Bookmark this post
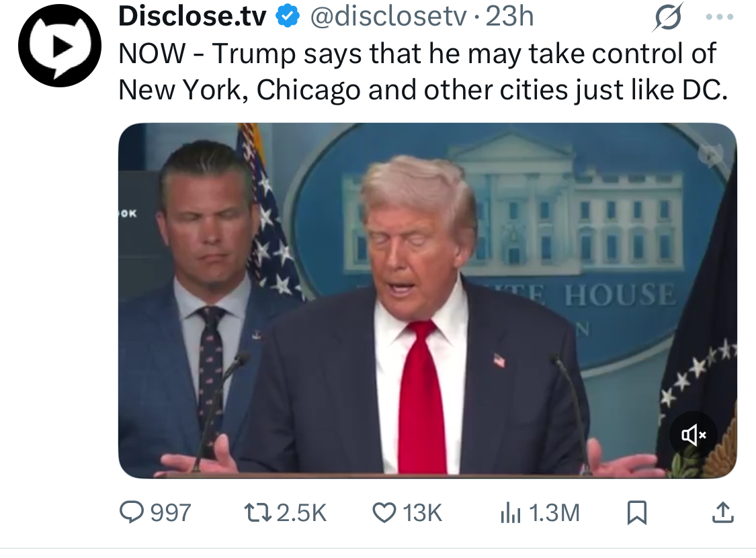 636,513
